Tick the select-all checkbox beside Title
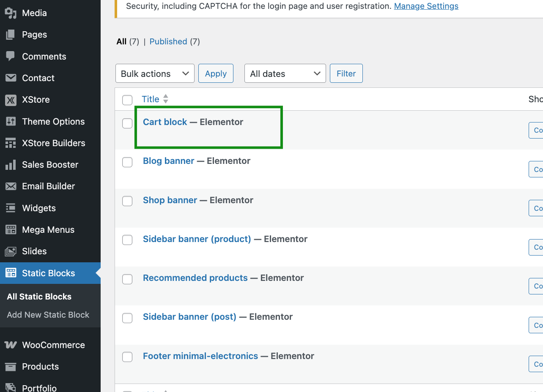Image resolution: width=543 pixels, height=392 pixels. pos(127,100)
